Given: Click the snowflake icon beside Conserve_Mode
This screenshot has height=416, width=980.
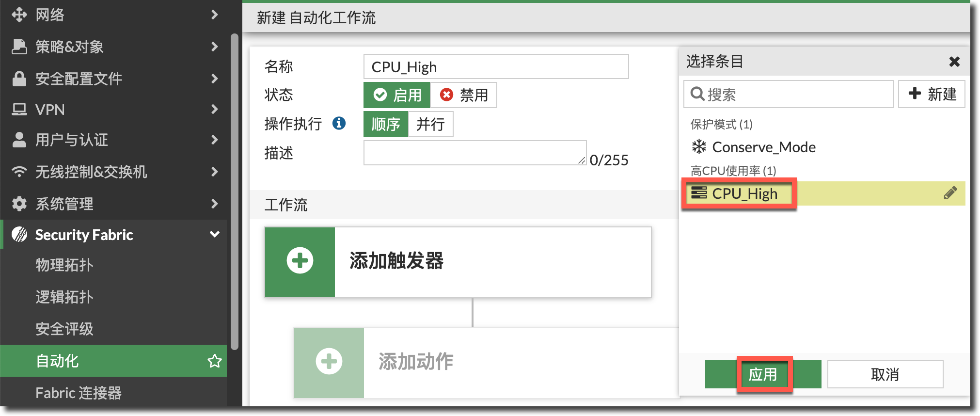Looking at the screenshot, I should [698, 147].
